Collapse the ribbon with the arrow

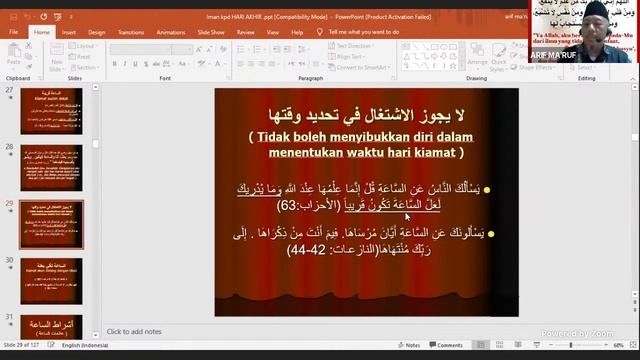click(633, 78)
